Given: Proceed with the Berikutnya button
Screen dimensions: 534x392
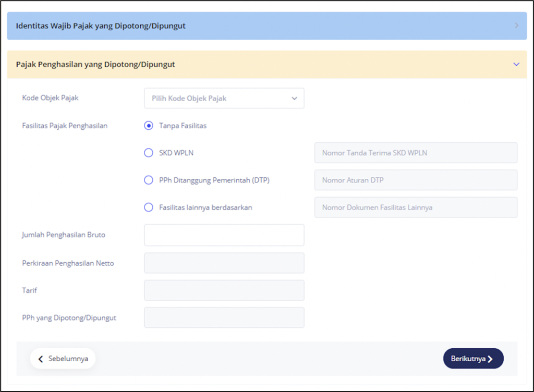Looking at the screenshot, I should (473, 359).
